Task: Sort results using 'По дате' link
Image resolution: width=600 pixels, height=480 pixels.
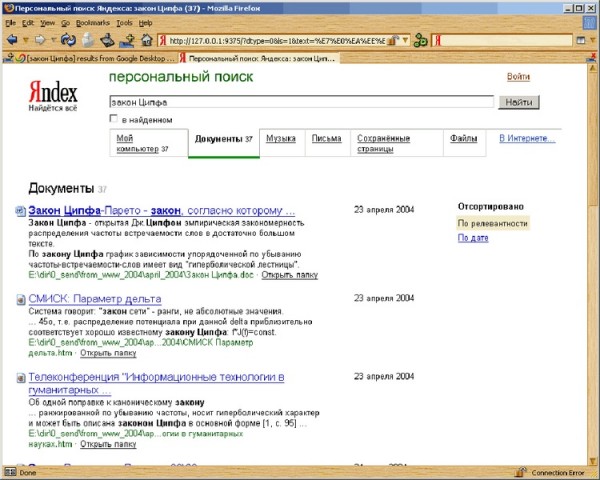Action: point(473,238)
